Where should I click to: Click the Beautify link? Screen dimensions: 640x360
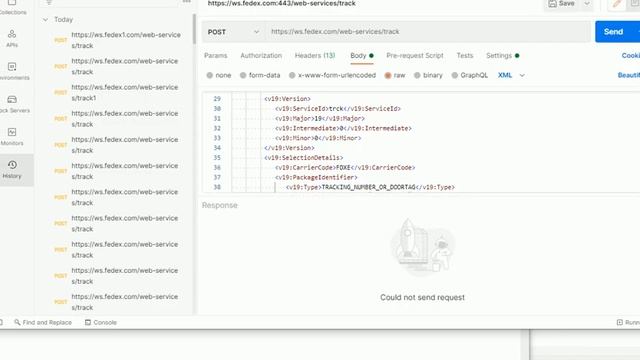click(x=629, y=75)
